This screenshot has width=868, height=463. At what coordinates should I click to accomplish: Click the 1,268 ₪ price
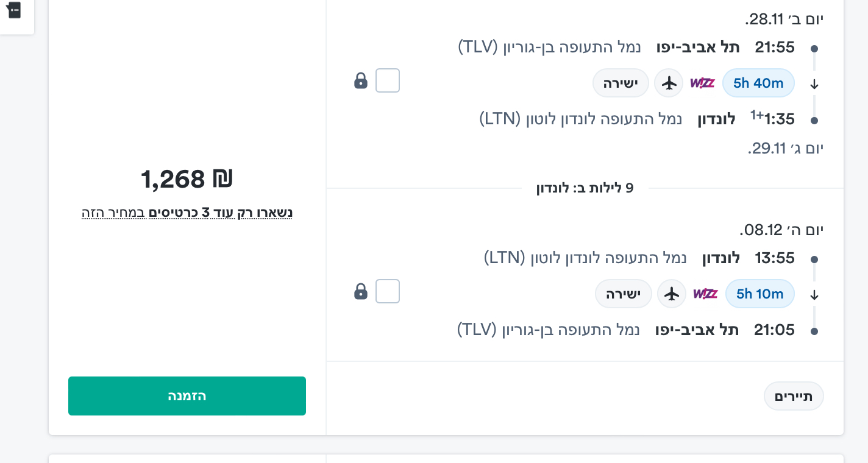187,179
